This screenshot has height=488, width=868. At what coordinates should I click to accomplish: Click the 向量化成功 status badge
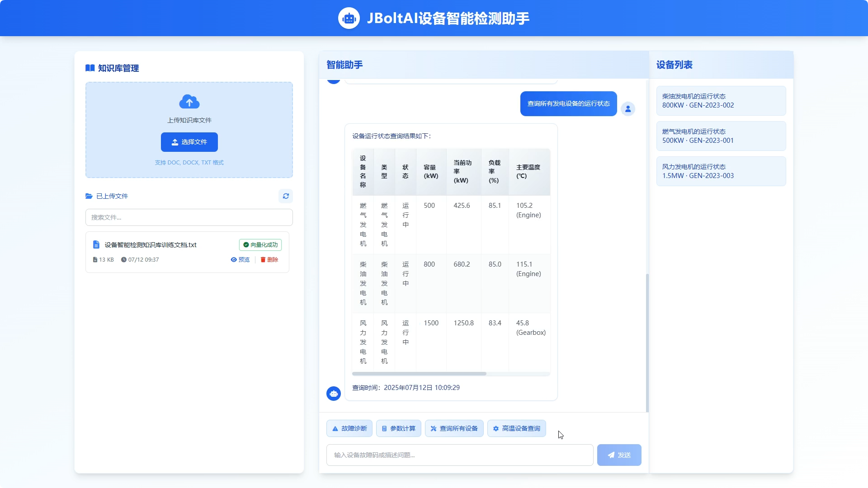click(x=260, y=245)
